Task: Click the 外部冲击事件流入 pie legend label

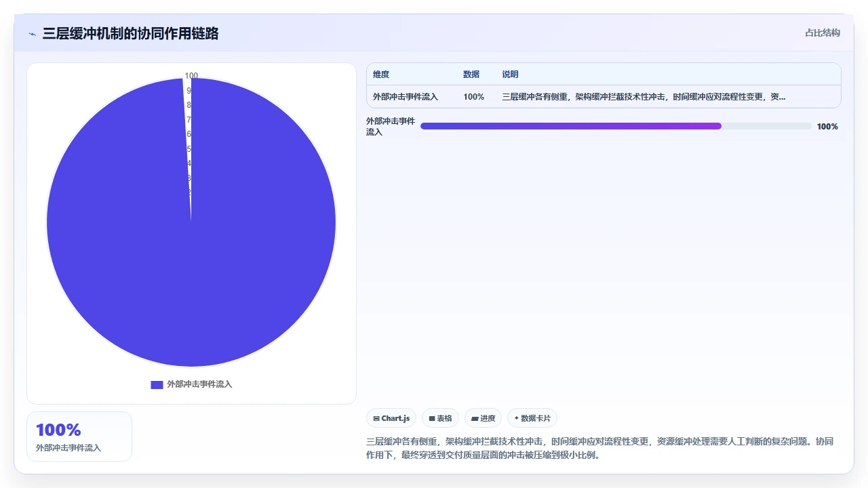Action: pyautogui.click(x=199, y=384)
